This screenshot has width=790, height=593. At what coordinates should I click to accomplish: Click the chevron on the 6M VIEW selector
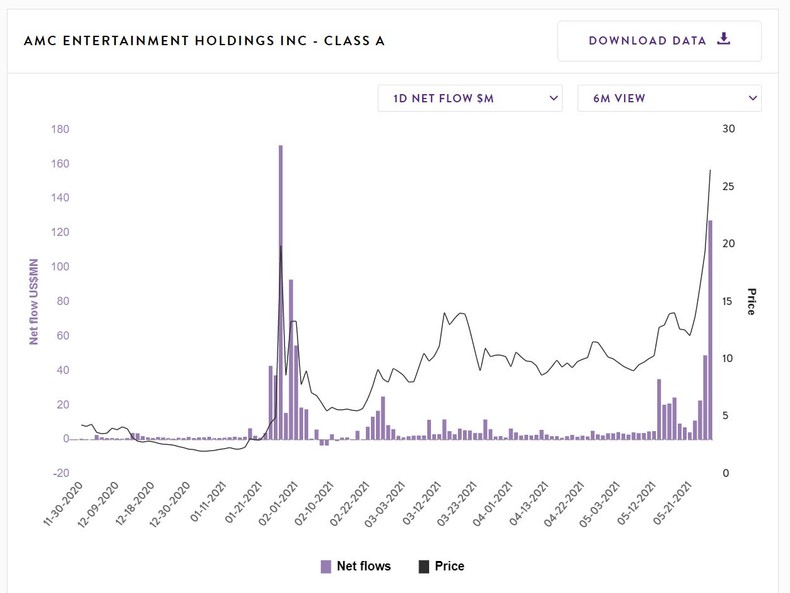(x=753, y=98)
